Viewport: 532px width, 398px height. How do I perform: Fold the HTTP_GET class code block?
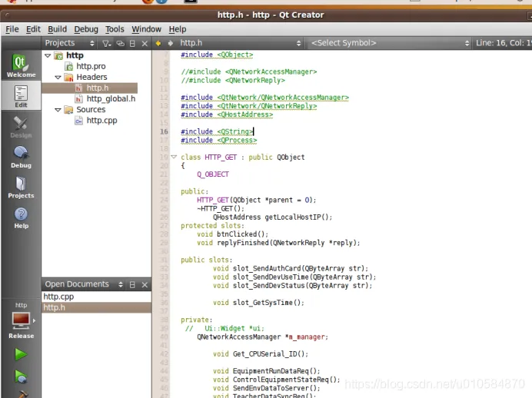[x=174, y=157]
